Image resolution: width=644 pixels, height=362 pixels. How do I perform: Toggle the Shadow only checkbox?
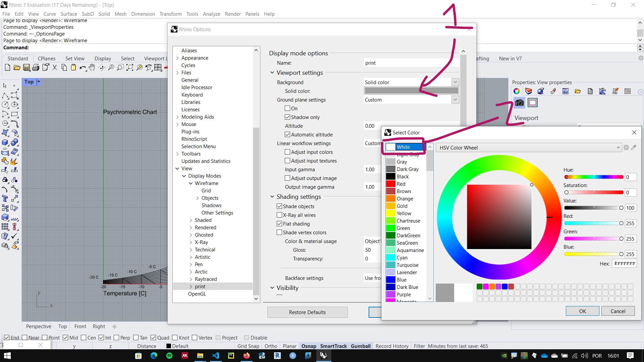tap(287, 117)
